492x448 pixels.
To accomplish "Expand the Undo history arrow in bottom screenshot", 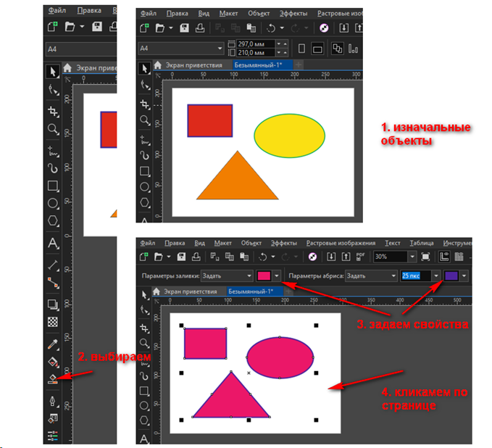I will pyautogui.click(x=273, y=257).
